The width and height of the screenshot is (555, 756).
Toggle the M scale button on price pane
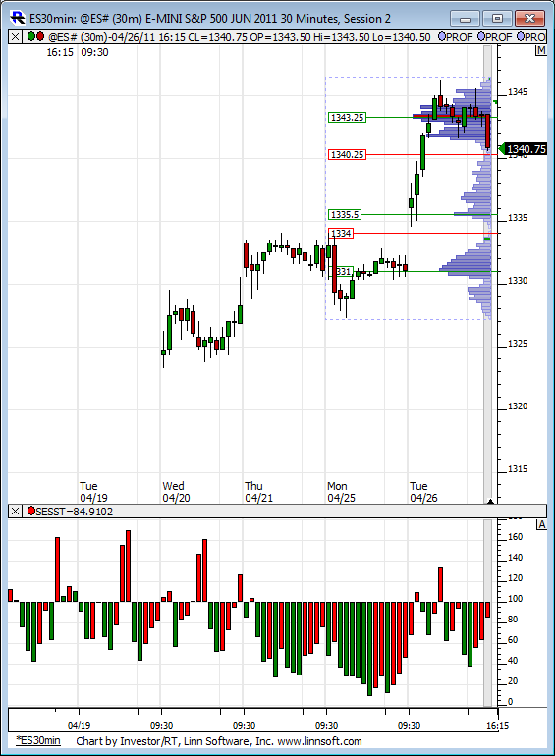(x=541, y=51)
